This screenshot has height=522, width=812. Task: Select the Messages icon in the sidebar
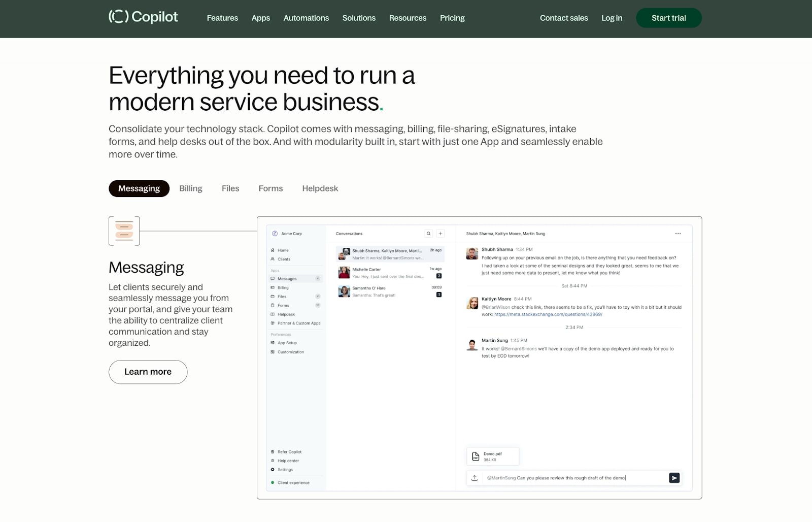[x=273, y=278]
